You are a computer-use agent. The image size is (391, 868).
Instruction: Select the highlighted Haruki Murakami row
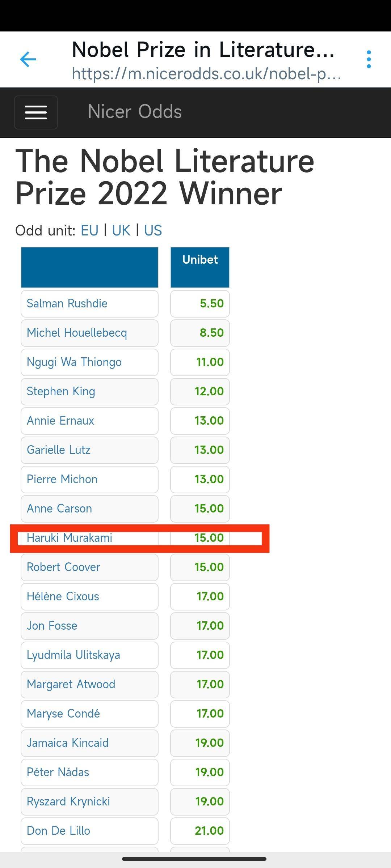click(x=70, y=538)
